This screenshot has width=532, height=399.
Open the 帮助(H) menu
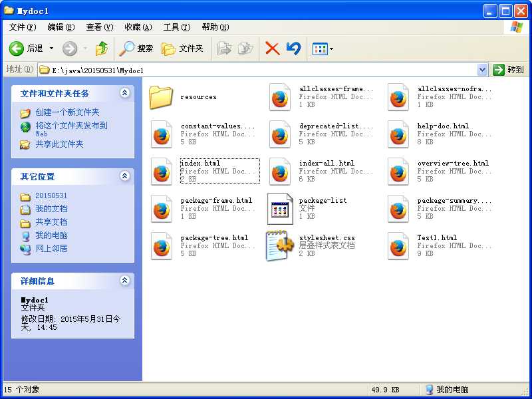215,27
